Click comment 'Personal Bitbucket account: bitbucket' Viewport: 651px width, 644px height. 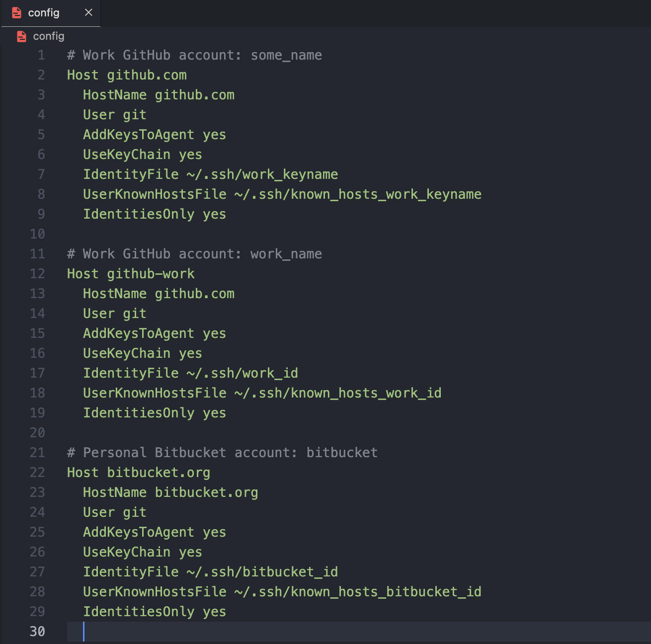(222, 453)
